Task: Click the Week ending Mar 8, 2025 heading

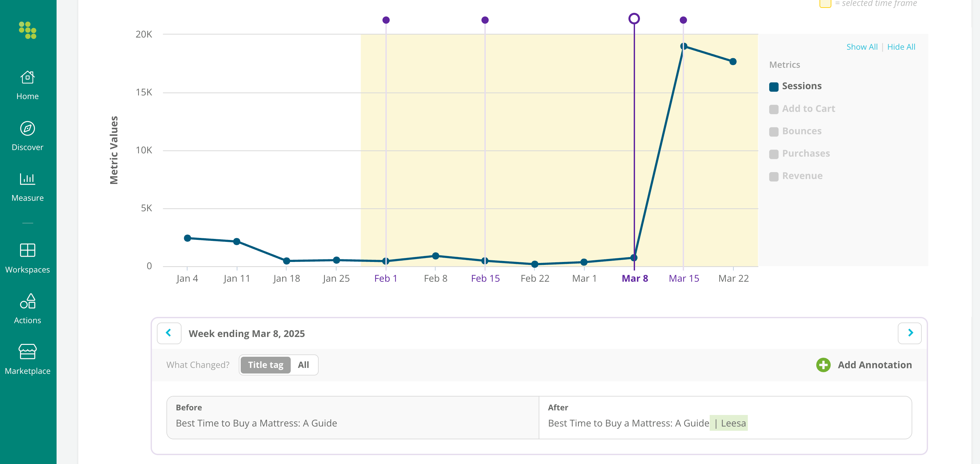Action: (247, 334)
